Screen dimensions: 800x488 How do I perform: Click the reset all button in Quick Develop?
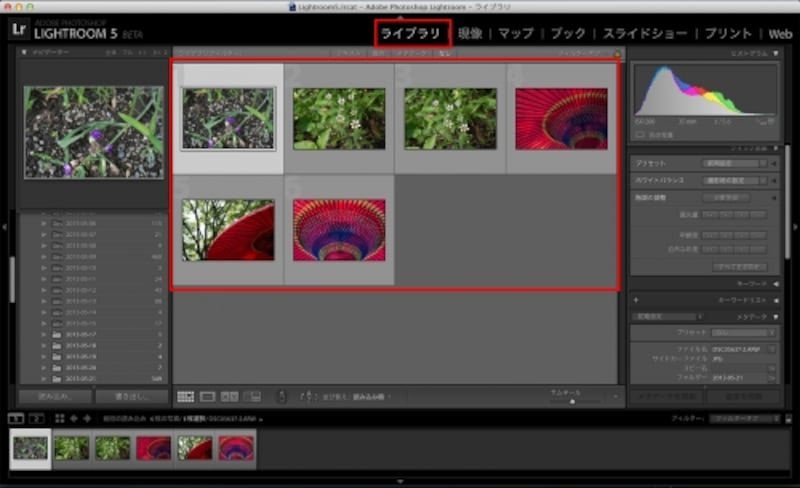739,267
